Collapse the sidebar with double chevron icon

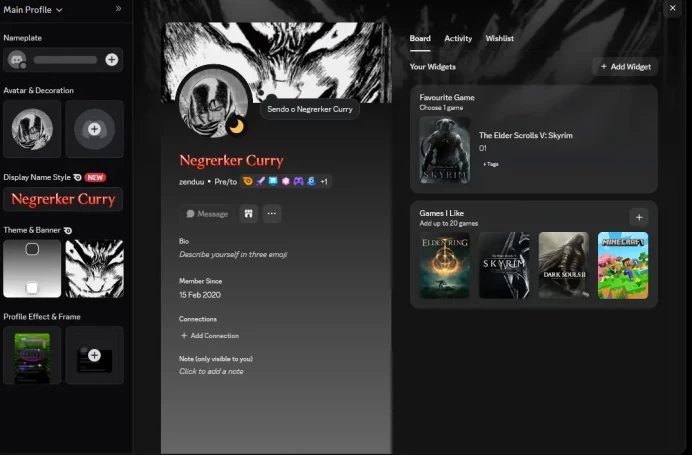tap(118, 8)
